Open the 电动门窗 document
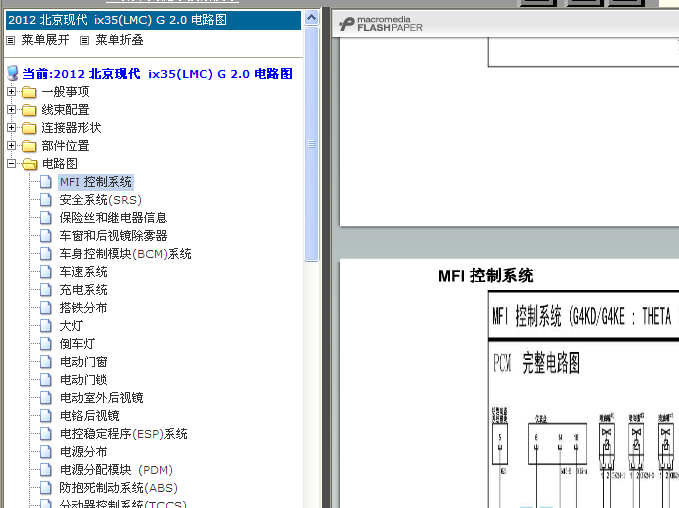679x508 pixels. coord(84,362)
